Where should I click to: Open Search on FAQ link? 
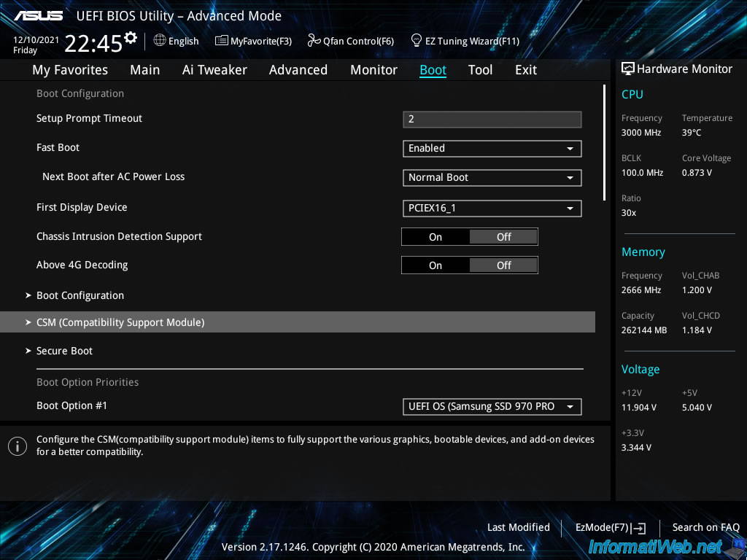point(705,528)
